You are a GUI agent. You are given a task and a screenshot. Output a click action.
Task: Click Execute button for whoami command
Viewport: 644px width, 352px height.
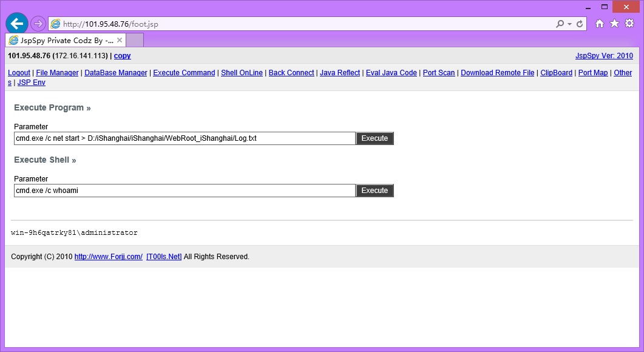click(x=375, y=191)
